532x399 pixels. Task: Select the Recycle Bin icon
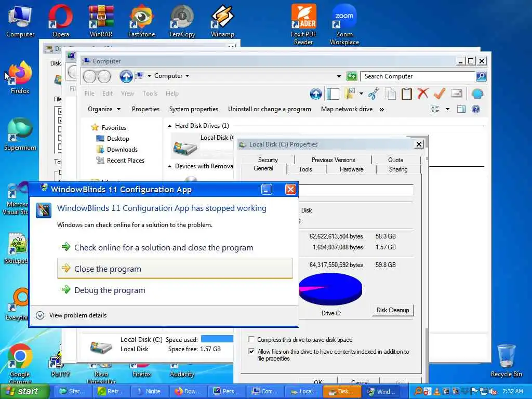[x=506, y=361]
